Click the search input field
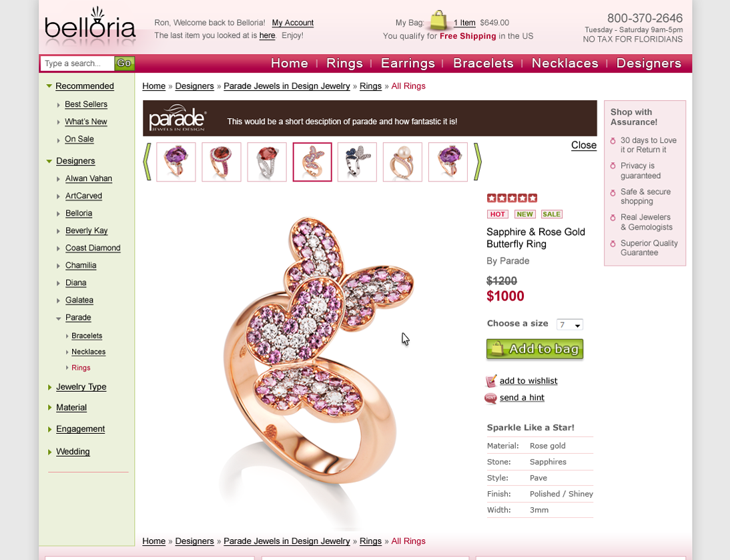This screenshot has height=560, width=730. tap(77, 63)
